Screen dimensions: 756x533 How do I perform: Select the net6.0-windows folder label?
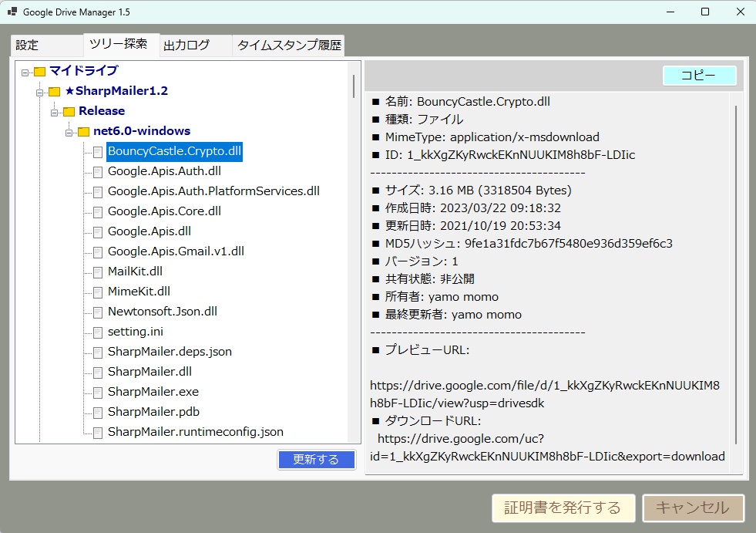click(142, 131)
